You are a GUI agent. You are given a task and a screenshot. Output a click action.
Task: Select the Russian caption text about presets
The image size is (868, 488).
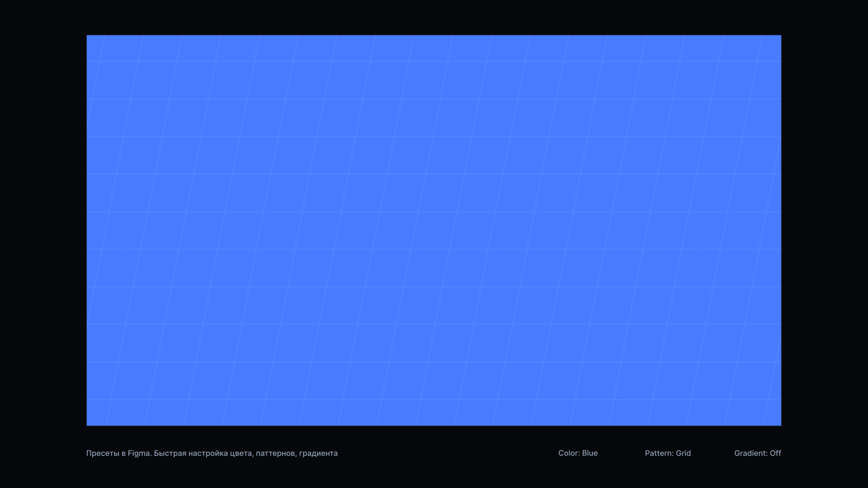(212, 453)
